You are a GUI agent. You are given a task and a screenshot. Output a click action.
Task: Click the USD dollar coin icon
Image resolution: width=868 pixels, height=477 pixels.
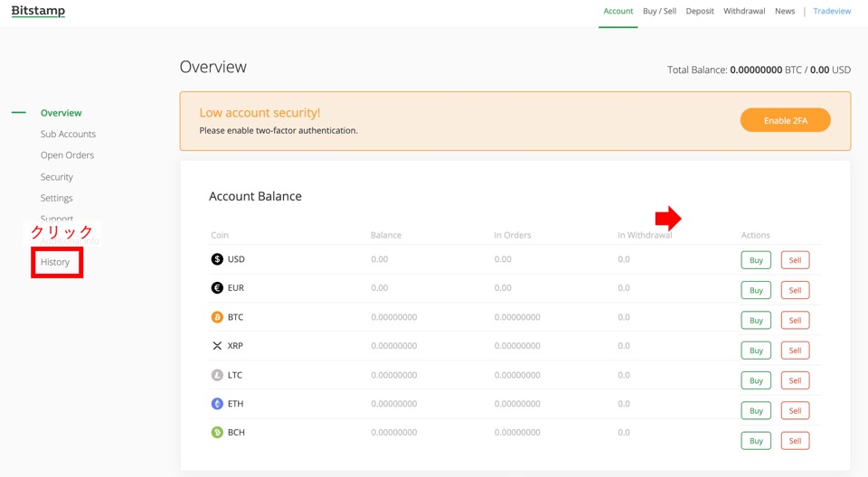[x=217, y=259]
